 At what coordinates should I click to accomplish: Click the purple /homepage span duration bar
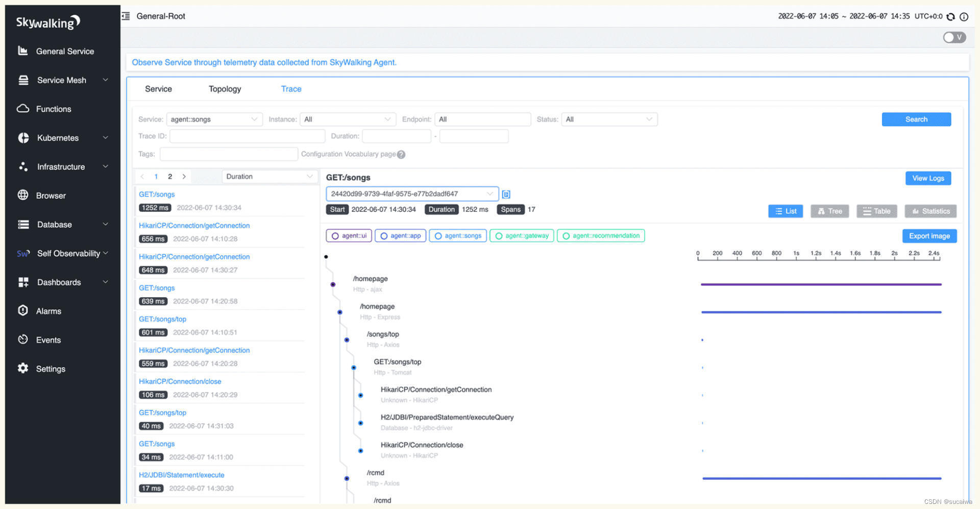coord(821,284)
